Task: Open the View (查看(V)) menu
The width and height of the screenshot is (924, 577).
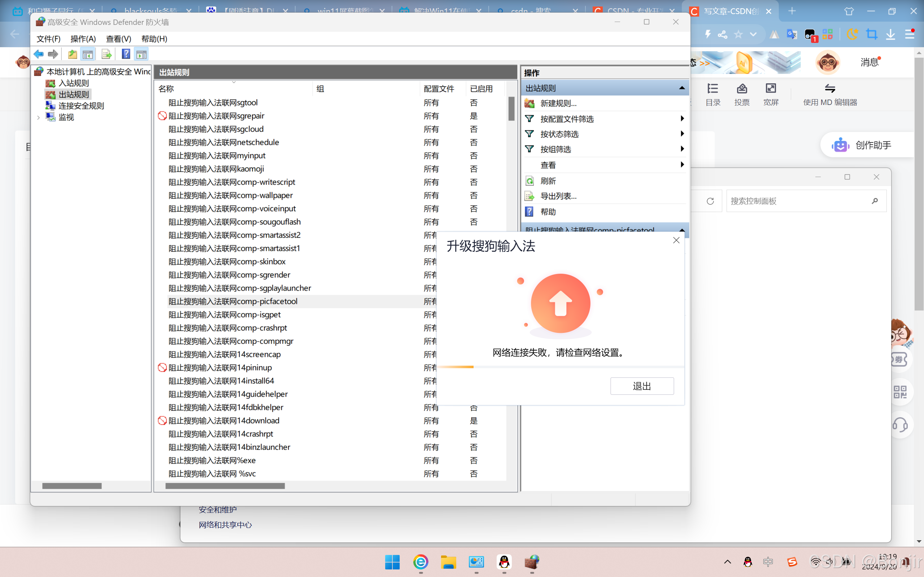Action: click(118, 39)
